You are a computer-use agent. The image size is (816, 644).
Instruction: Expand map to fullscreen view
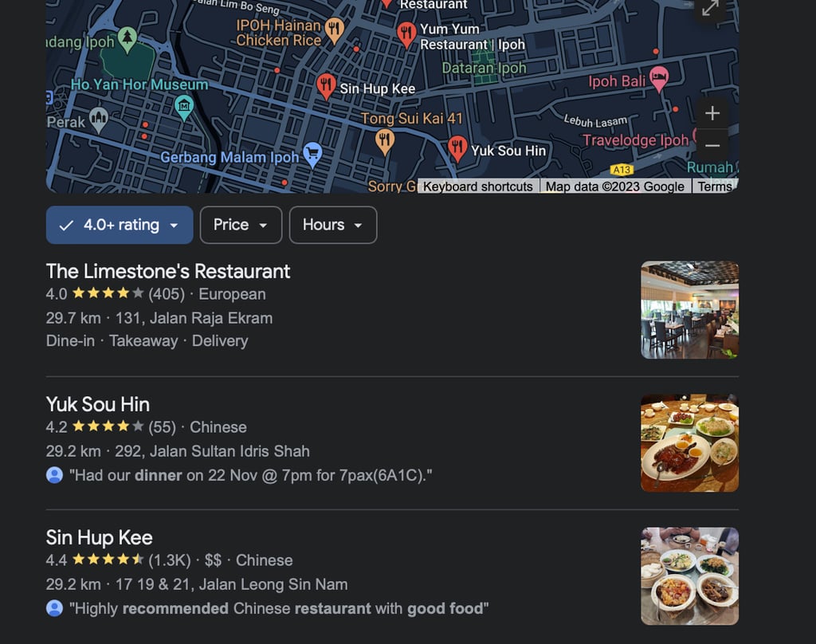click(710, 9)
